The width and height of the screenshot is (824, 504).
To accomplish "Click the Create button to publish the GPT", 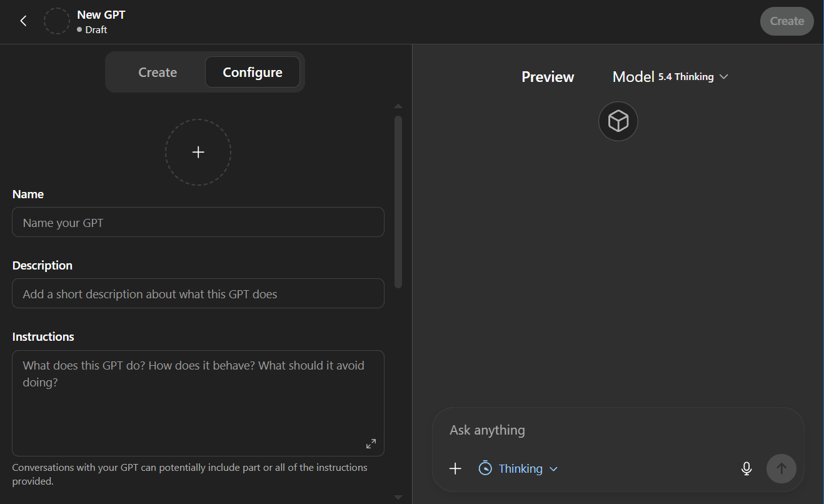I will (x=786, y=21).
